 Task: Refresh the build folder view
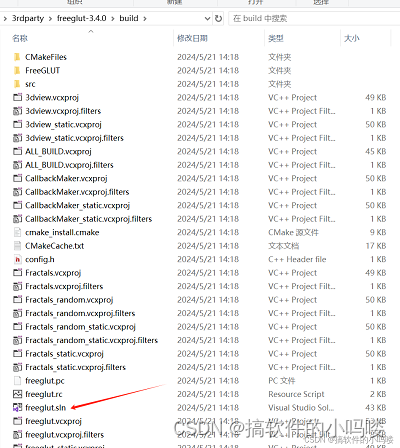click(218, 18)
